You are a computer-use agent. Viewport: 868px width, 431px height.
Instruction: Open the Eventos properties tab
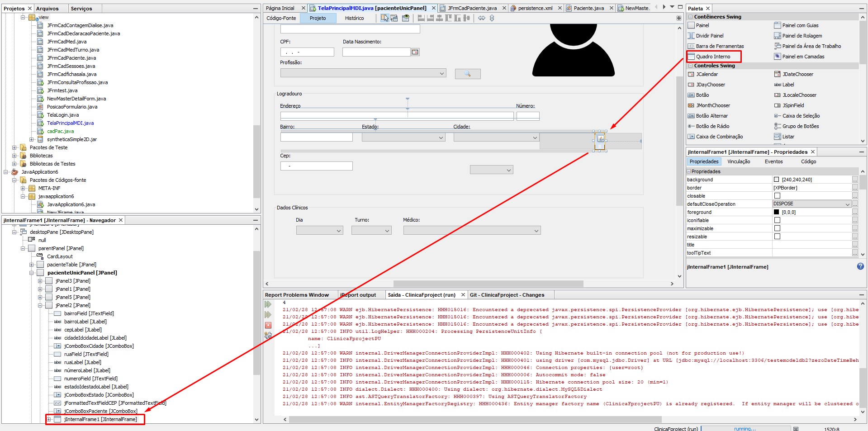(x=773, y=161)
